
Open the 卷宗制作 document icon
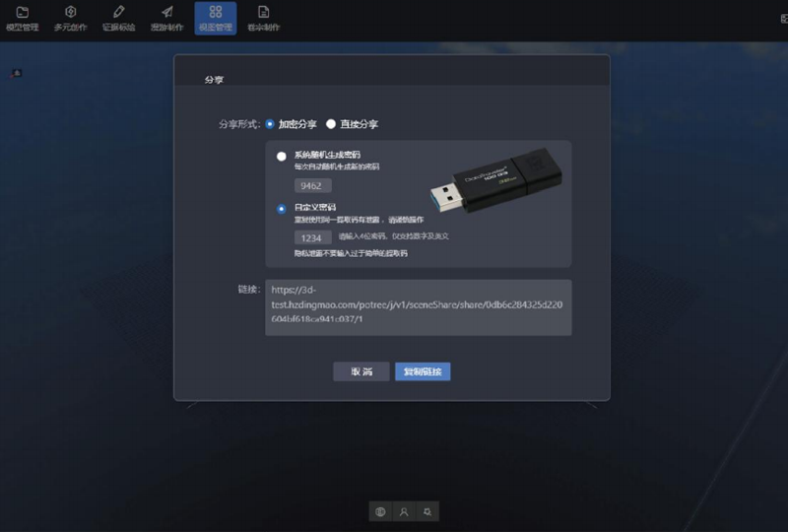tap(263, 13)
